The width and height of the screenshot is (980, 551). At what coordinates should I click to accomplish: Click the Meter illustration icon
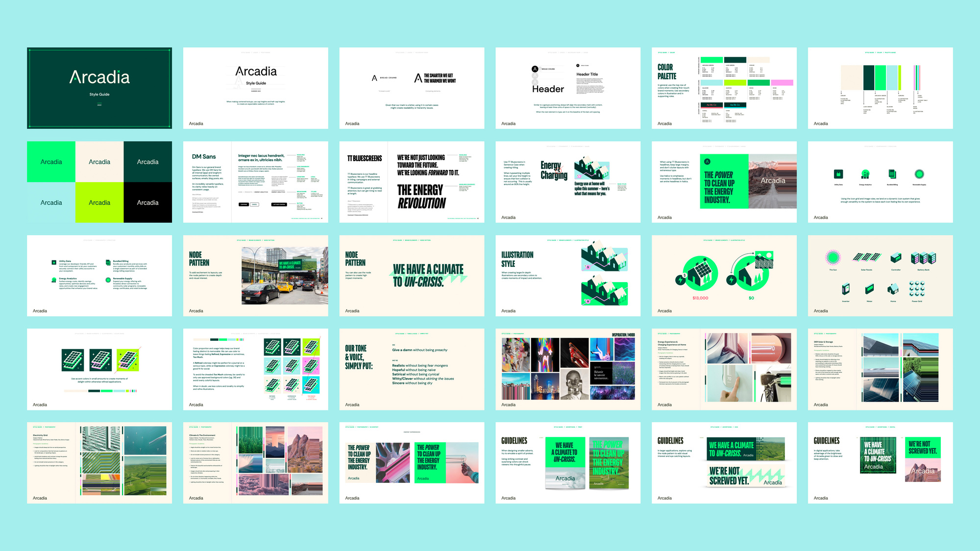click(869, 289)
